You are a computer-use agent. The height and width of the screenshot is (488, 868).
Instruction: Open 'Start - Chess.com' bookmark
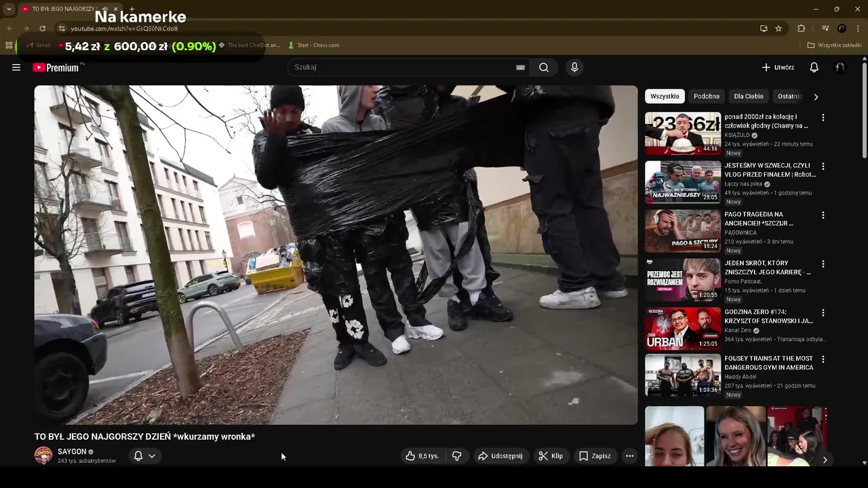[313, 45]
